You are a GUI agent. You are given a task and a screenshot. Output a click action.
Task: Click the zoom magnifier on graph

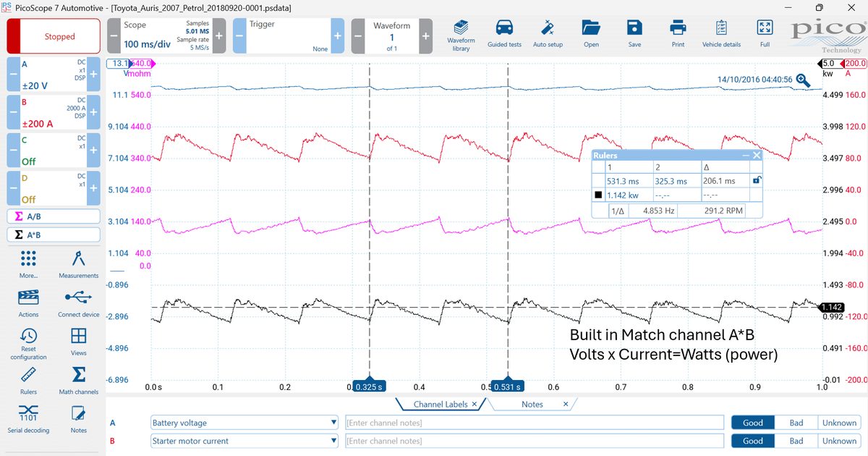(803, 80)
